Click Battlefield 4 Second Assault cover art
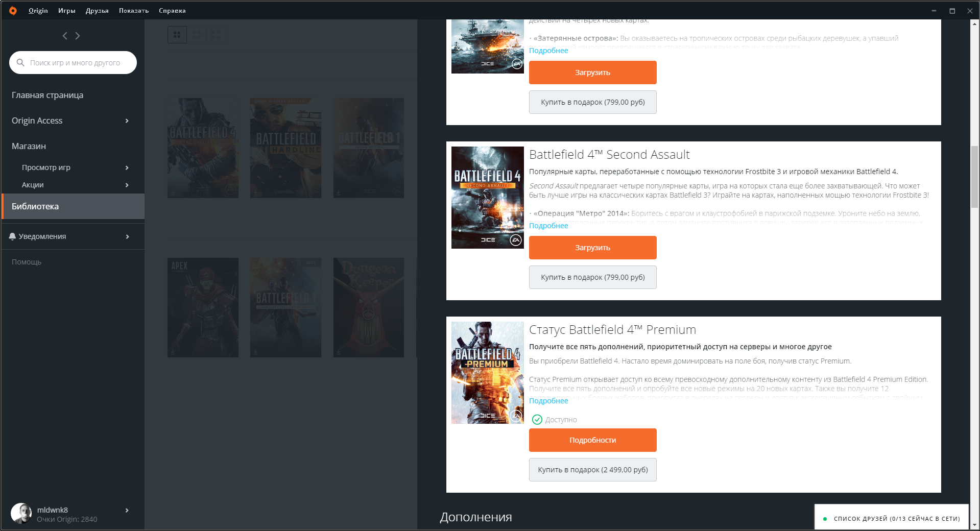This screenshot has height=531, width=980. point(488,198)
